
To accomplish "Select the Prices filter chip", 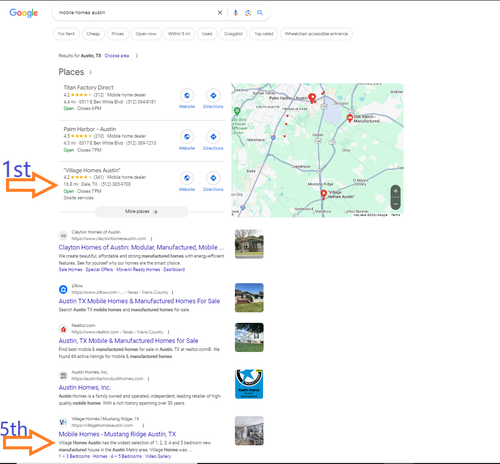I will point(118,34).
